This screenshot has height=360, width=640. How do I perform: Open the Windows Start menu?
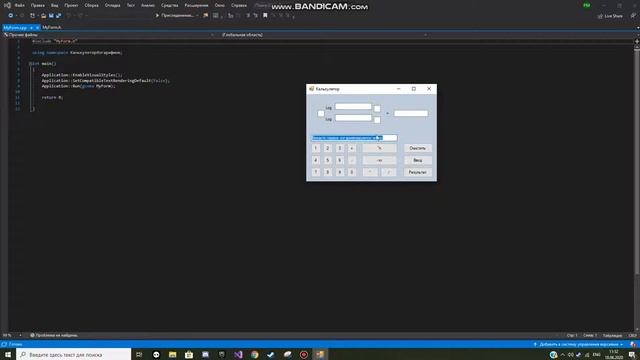pyautogui.click(x=8, y=354)
